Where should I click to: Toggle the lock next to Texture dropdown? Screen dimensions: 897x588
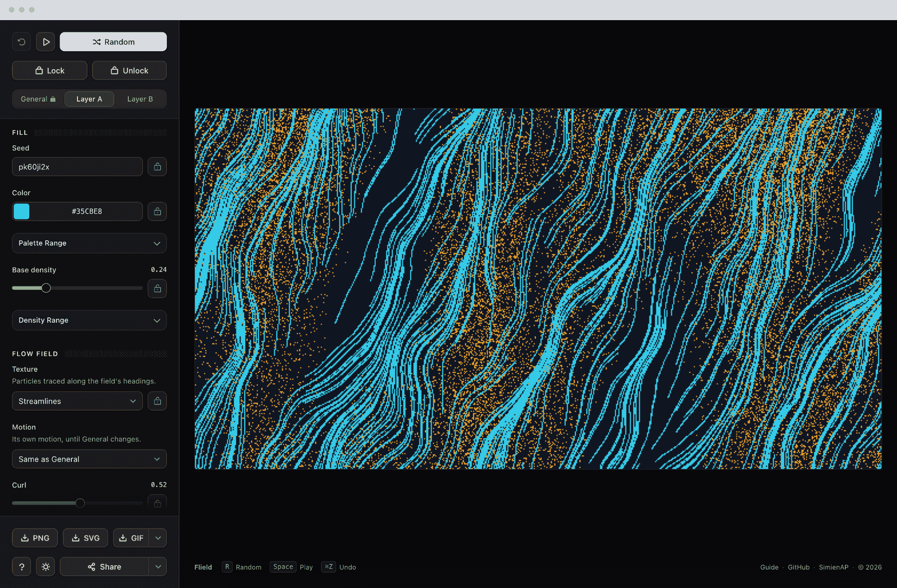click(157, 401)
